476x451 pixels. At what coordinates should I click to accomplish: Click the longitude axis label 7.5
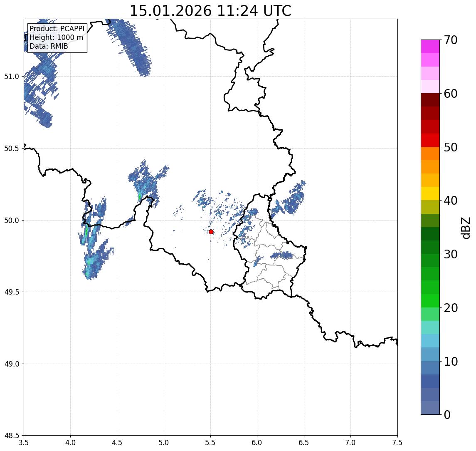click(397, 443)
